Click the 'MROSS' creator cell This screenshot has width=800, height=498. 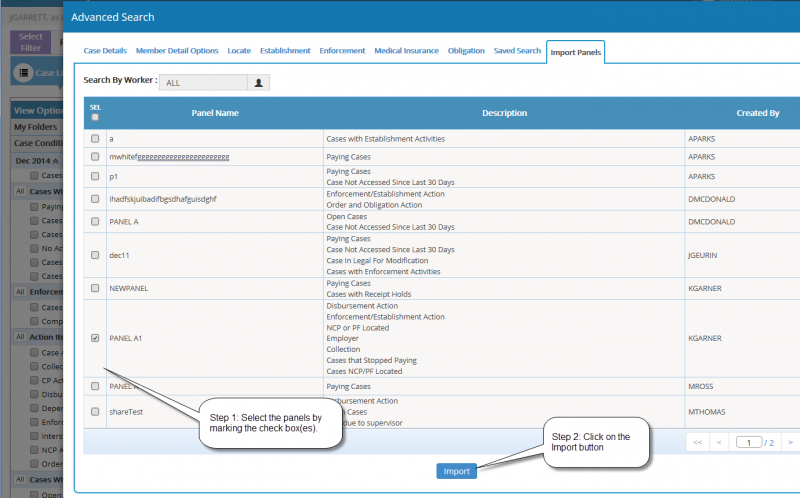701,386
